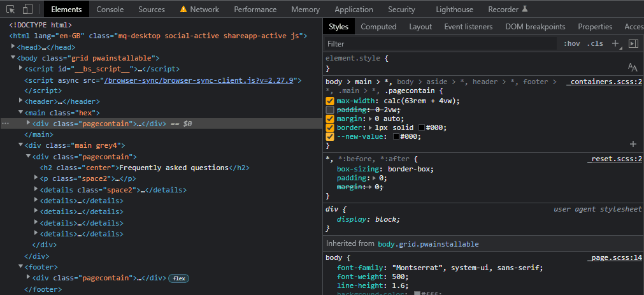Open the --new-value #000 color swatch
The image size is (644, 295).
(x=396, y=137)
